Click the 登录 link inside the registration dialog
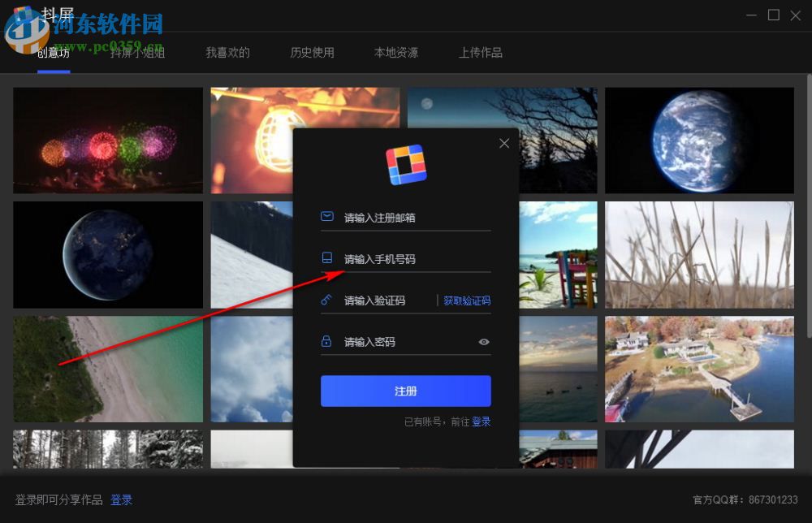The width and height of the screenshot is (812, 523). pyautogui.click(x=481, y=421)
